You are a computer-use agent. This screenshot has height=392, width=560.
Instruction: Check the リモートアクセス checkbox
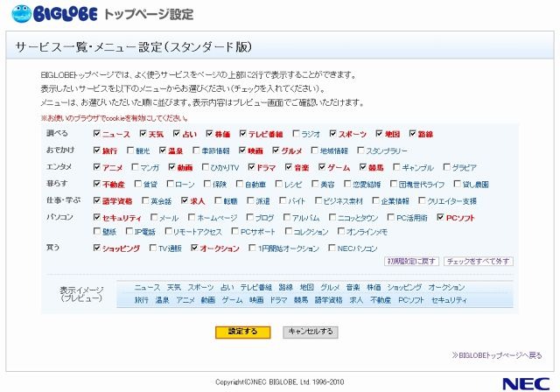(168, 231)
